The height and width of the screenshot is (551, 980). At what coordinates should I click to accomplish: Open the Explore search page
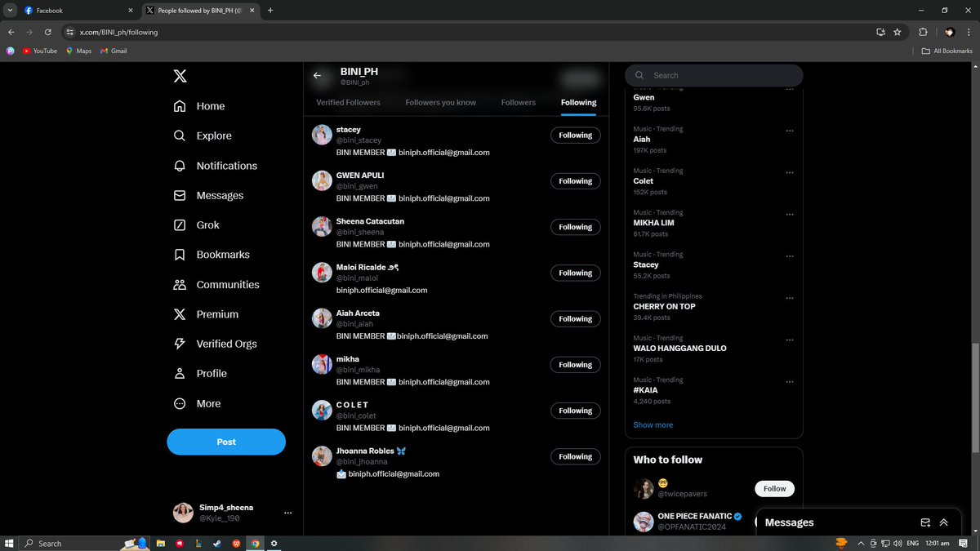[203, 136]
